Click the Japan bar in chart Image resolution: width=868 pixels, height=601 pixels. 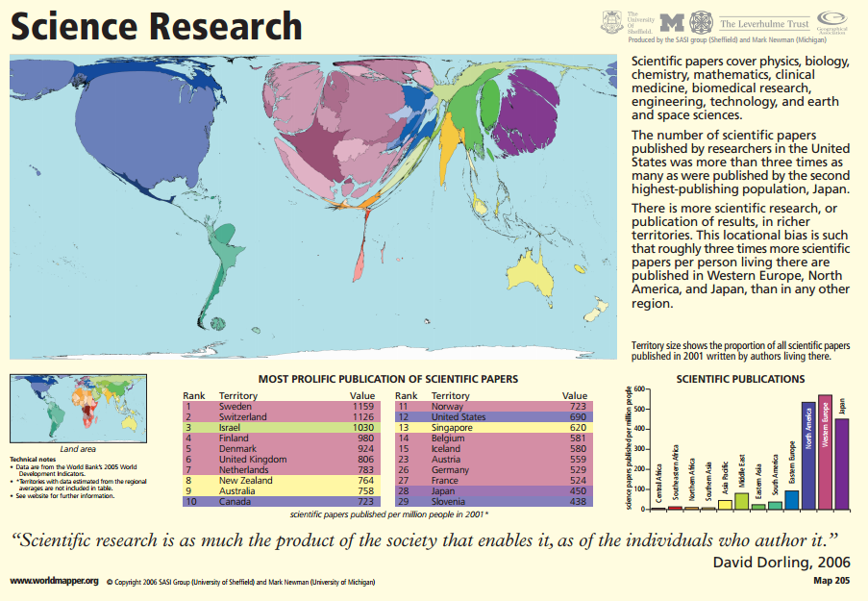pos(841,464)
